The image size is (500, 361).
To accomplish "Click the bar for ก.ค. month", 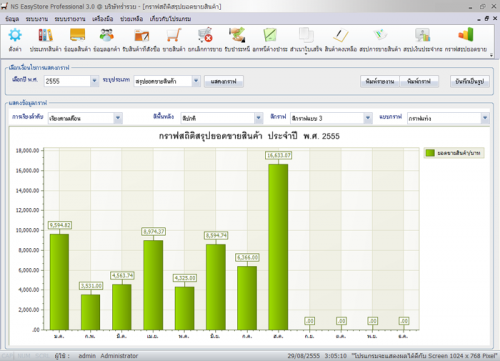I will [247, 298].
